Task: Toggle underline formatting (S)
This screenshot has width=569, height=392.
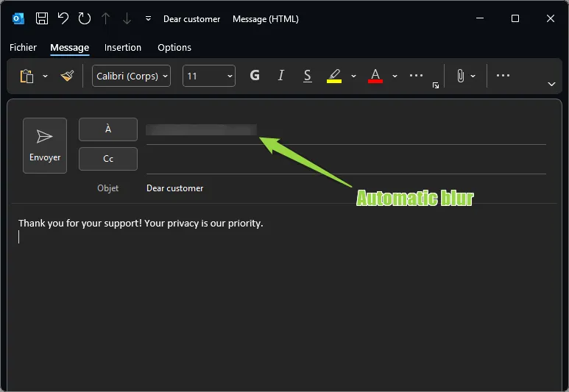Action: 307,76
